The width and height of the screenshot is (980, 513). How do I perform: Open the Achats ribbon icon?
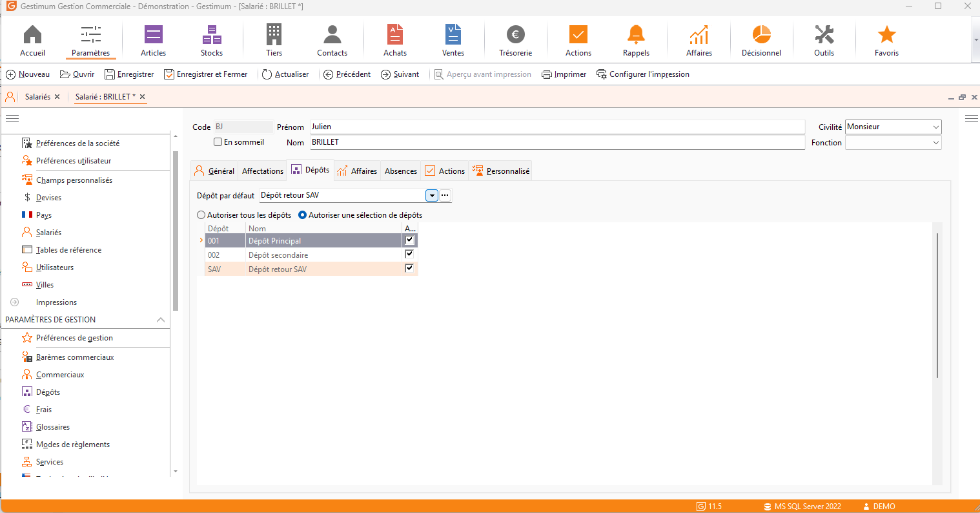pyautogui.click(x=395, y=40)
